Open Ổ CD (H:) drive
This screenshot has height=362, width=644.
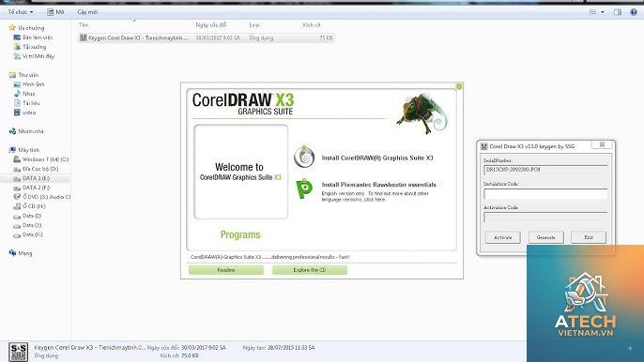pyautogui.click(x=30, y=206)
